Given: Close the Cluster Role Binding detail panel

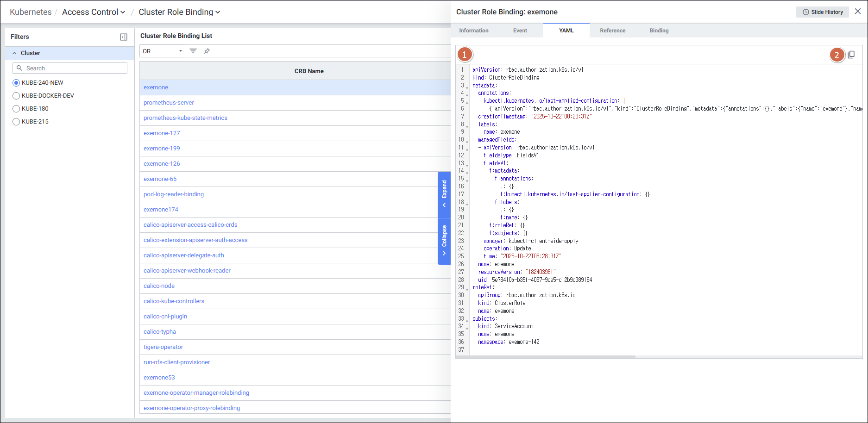Looking at the screenshot, I should pos(858,12).
